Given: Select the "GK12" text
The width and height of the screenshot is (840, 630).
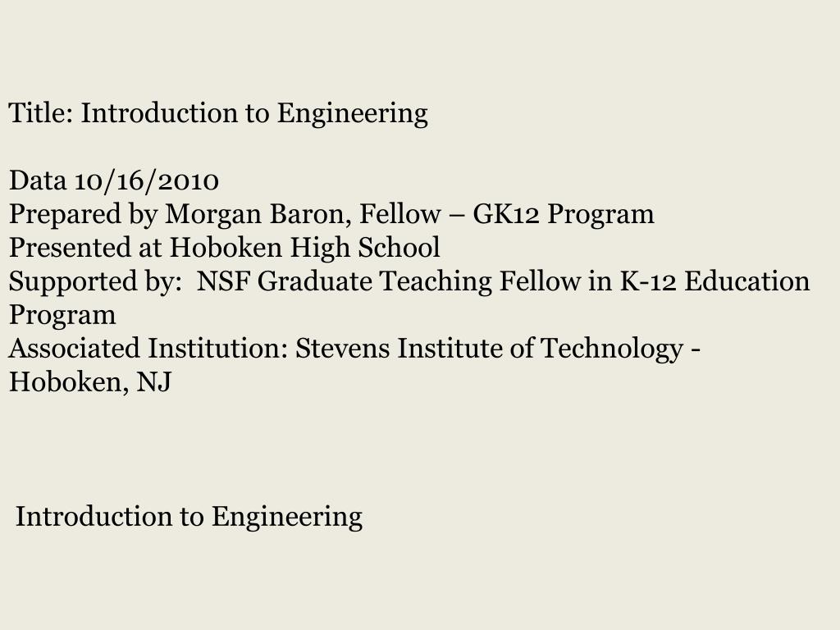Looking at the screenshot, I should (505, 214).
